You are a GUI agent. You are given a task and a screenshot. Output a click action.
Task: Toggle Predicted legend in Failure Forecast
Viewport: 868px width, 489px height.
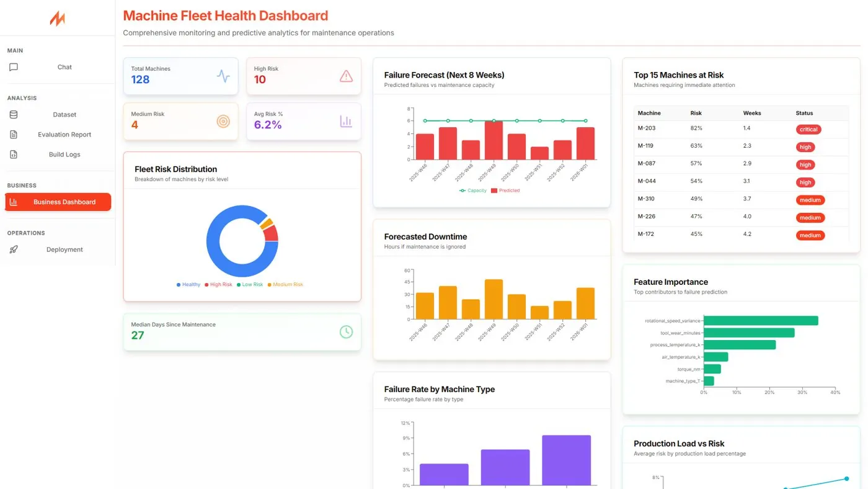click(505, 191)
